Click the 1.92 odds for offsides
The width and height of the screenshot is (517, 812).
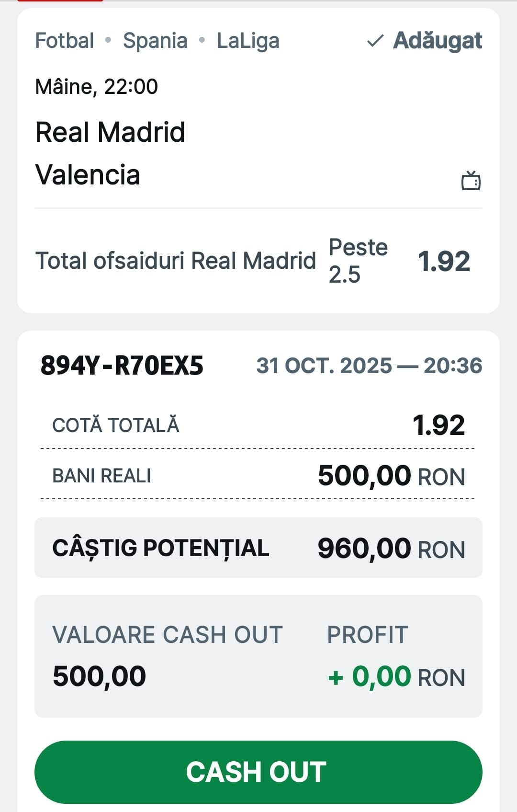click(x=444, y=262)
